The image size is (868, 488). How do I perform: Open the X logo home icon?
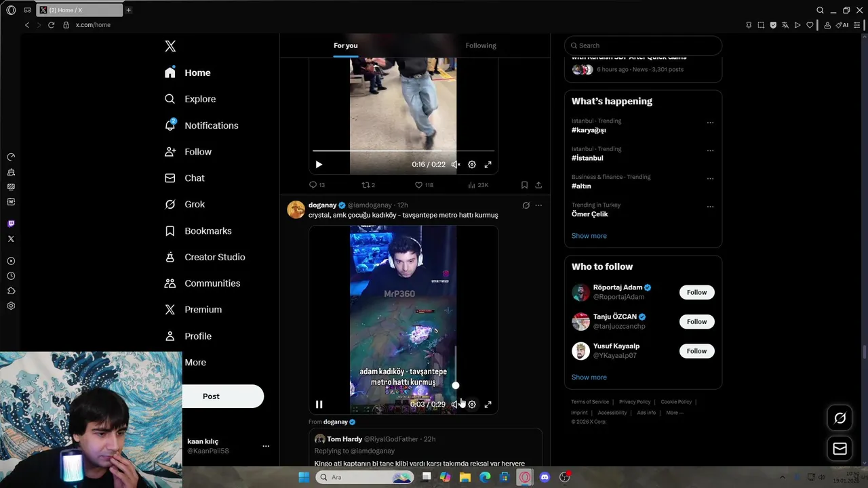click(170, 46)
